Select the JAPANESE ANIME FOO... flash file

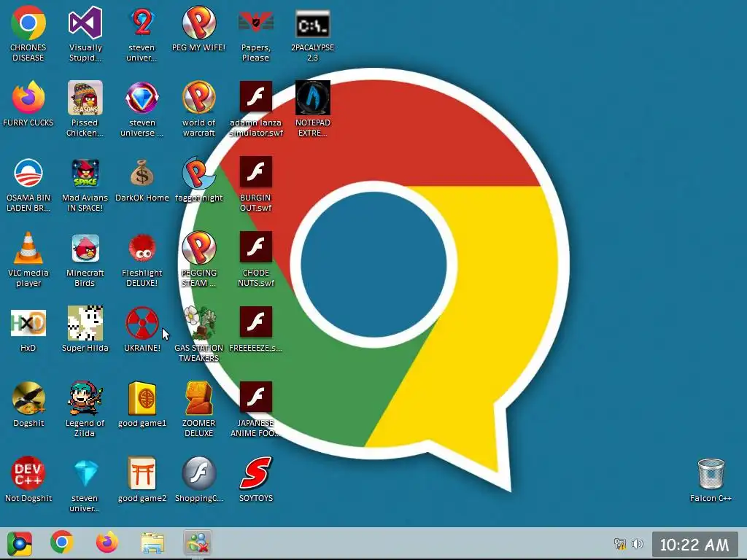pyautogui.click(x=256, y=397)
